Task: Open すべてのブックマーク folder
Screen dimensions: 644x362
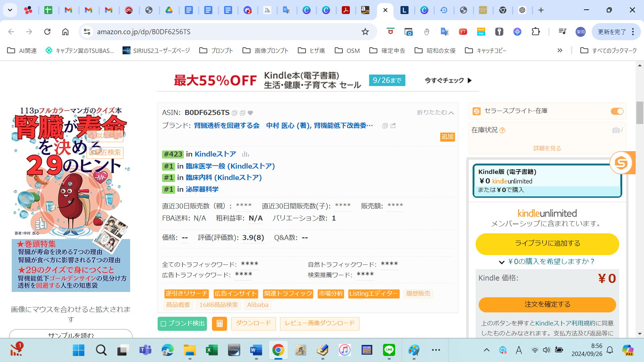Action: pos(608,50)
